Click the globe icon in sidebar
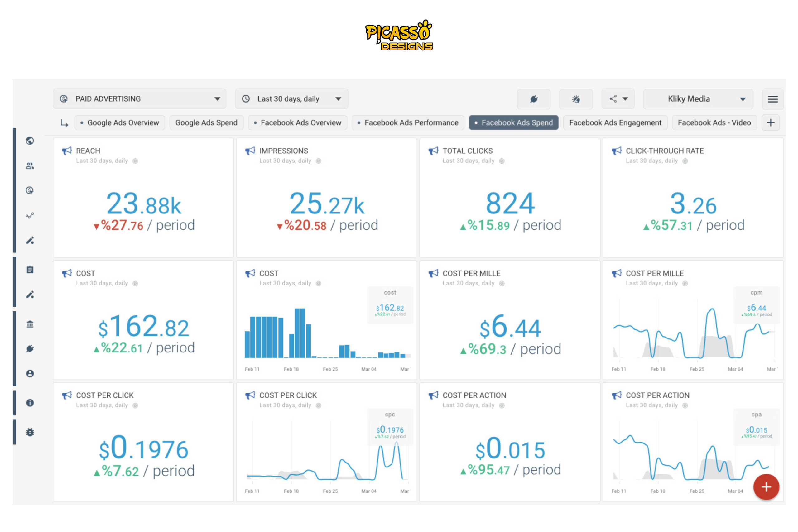798x532 pixels. pyautogui.click(x=30, y=141)
